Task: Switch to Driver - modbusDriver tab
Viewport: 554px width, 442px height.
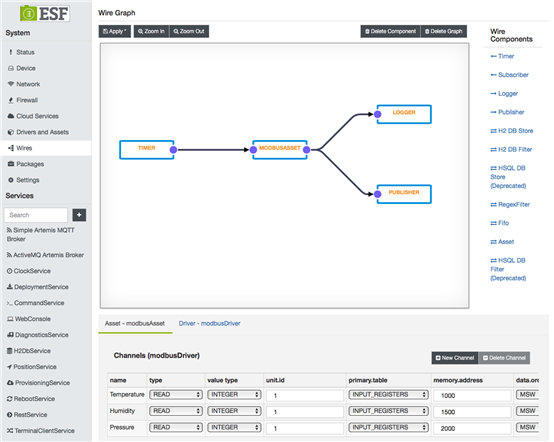Action: tap(210, 324)
